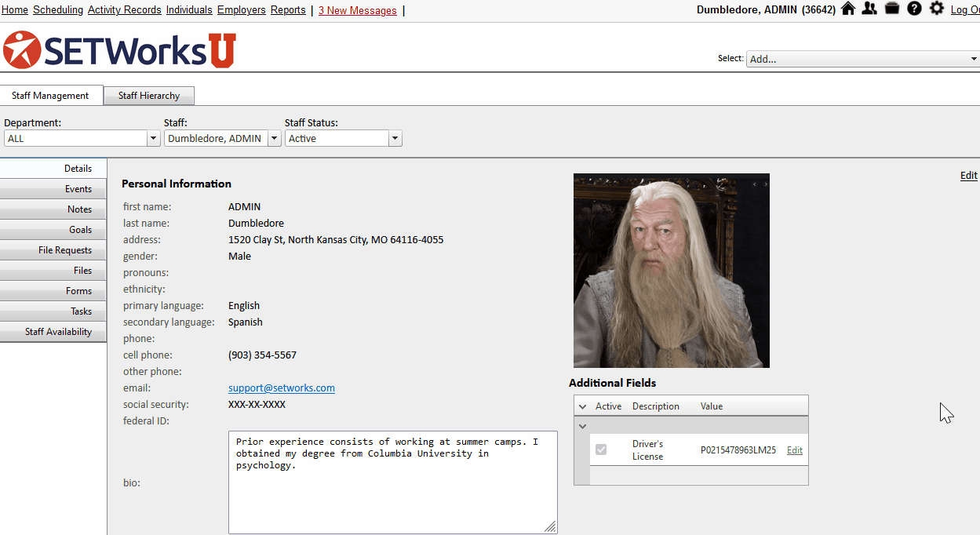The height and width of the screenshot is (535, 980).
Task: Switch to the Staff Management tab
Action: click(51, 96)
